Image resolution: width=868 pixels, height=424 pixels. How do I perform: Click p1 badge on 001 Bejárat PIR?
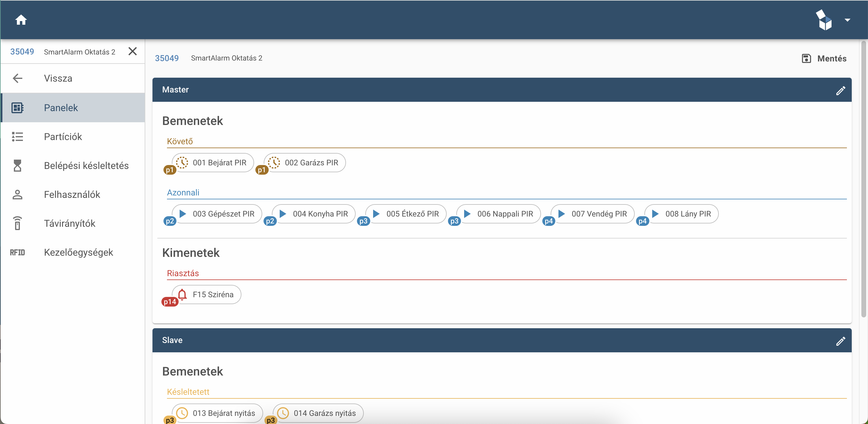pyautogui.click(x=170, y=170)
